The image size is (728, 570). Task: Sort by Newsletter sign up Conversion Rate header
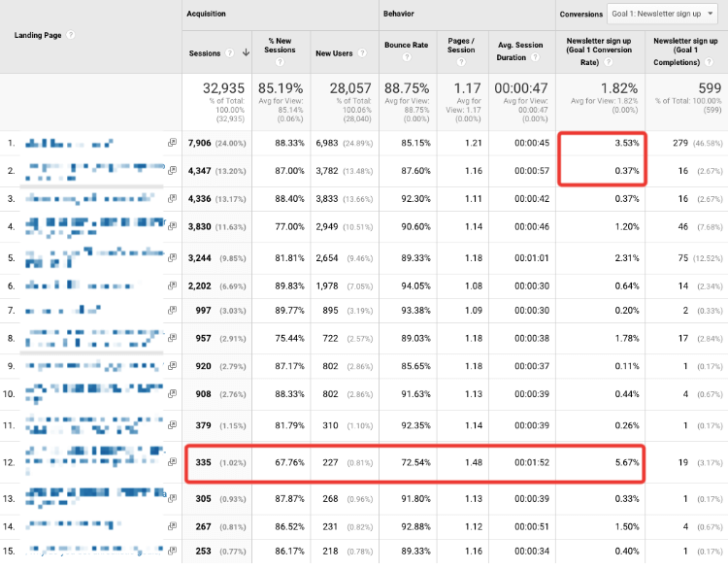coord(599,51)
